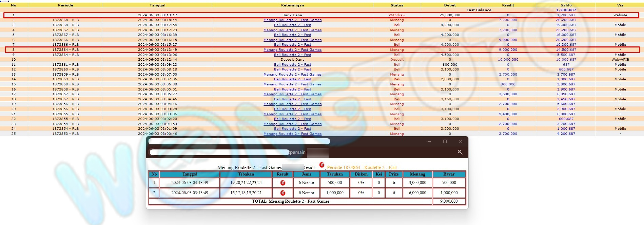The height and width of the screenshot is (225, 644).
Task: Open row 11 'Beli Roulette 2 - Fast' link
Action: [x=292, y=65]
